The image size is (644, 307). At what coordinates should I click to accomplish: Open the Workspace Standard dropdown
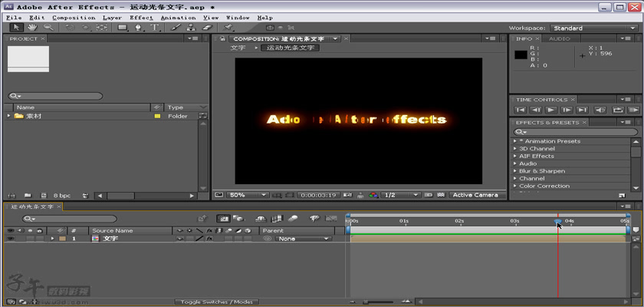[x=594, y=28]
